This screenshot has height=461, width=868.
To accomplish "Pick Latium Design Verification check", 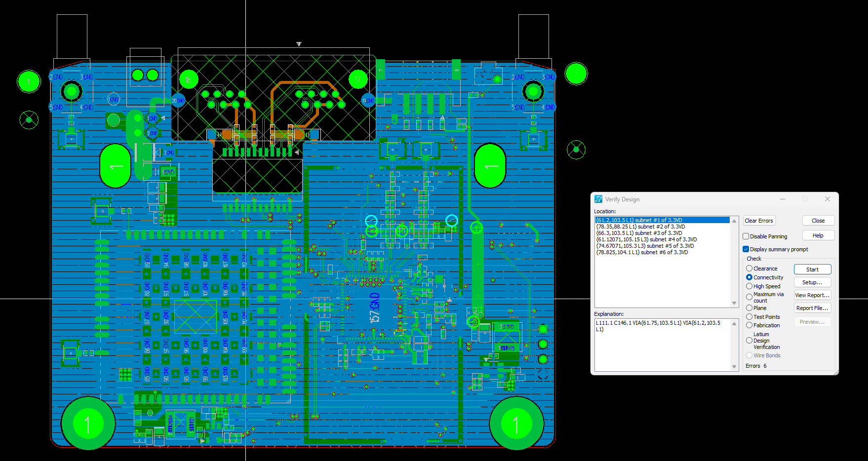I will [750, 341].
